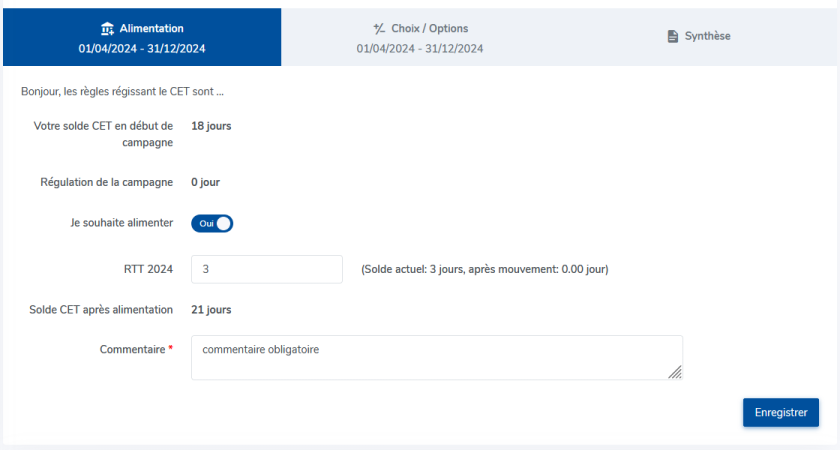Toggle the 'Je souhaite alimenter' Oui switch

(x=212, y=224)
